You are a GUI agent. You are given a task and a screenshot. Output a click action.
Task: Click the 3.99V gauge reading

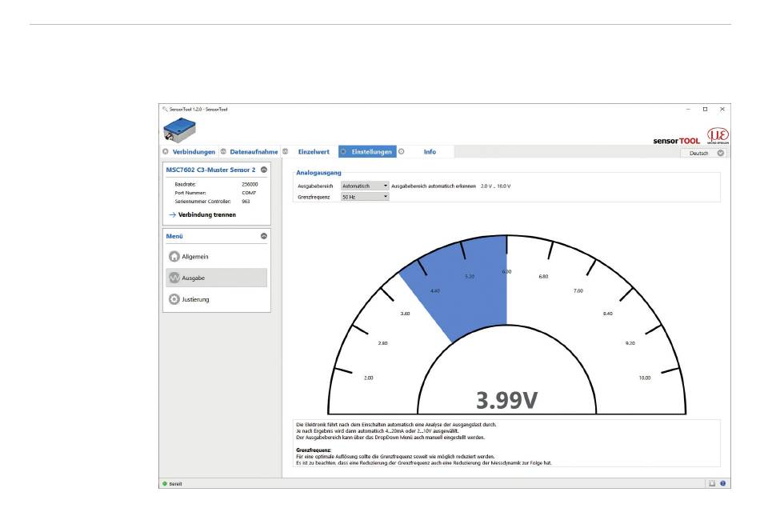pyautogui.click(x=506, y=400)
